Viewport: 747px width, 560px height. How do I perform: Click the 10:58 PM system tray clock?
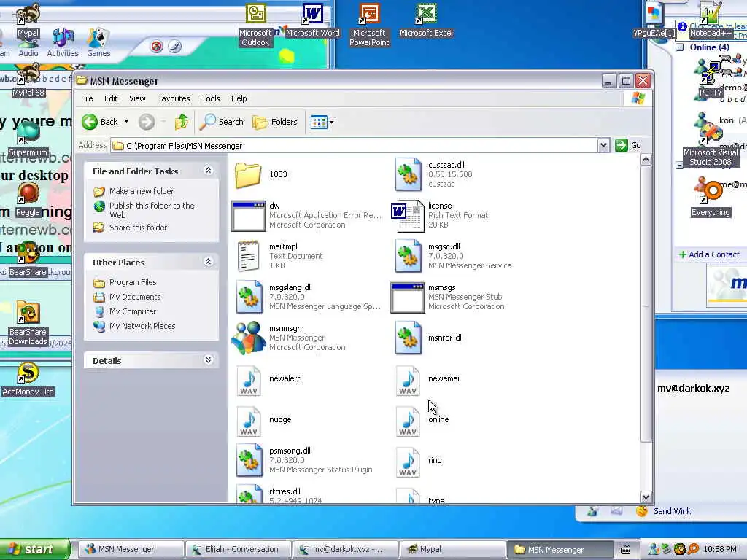720,550
